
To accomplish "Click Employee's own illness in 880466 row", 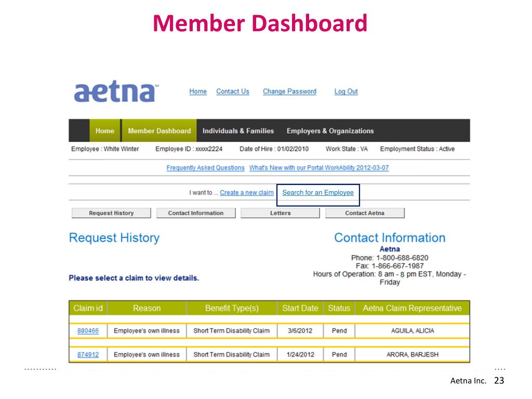I will click(147, 331).
